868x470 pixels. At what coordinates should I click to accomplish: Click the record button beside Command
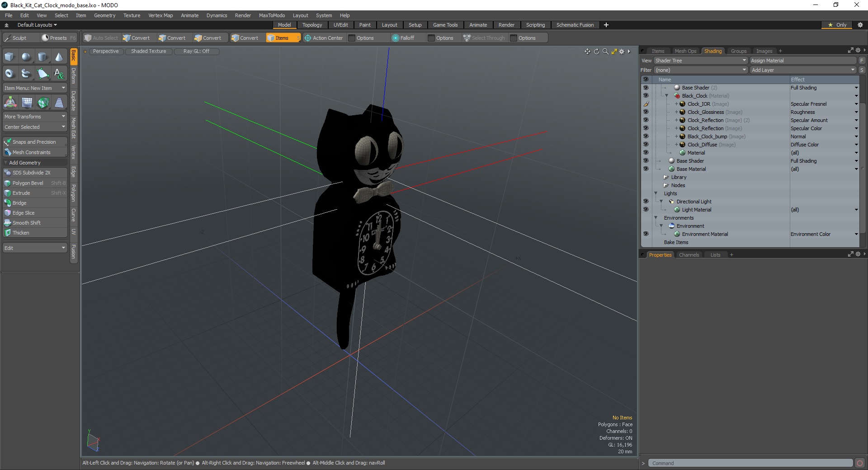click(x=860, y=463)
